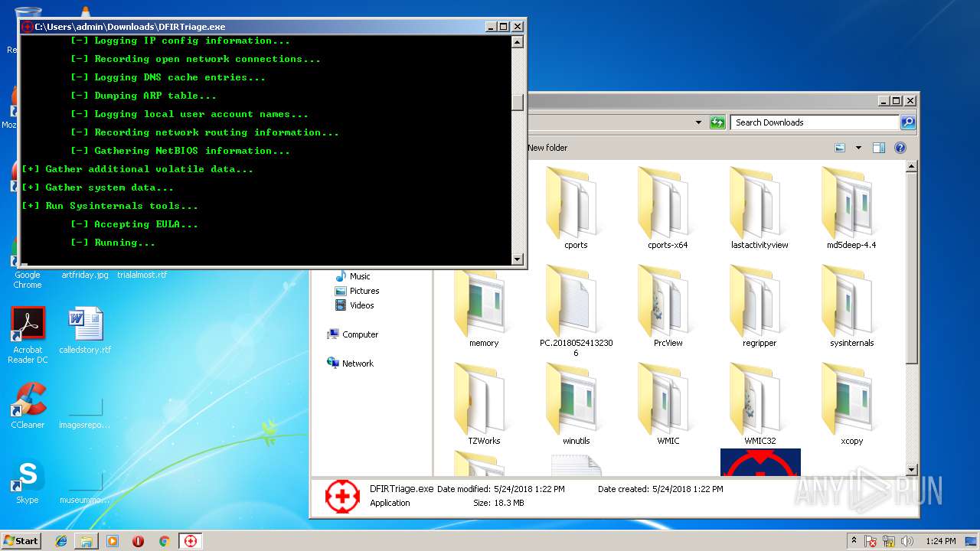Click Windows Explorer taskbar button
Screen dimensions: 980x551
pyautogui.click(x=87, y=541)
